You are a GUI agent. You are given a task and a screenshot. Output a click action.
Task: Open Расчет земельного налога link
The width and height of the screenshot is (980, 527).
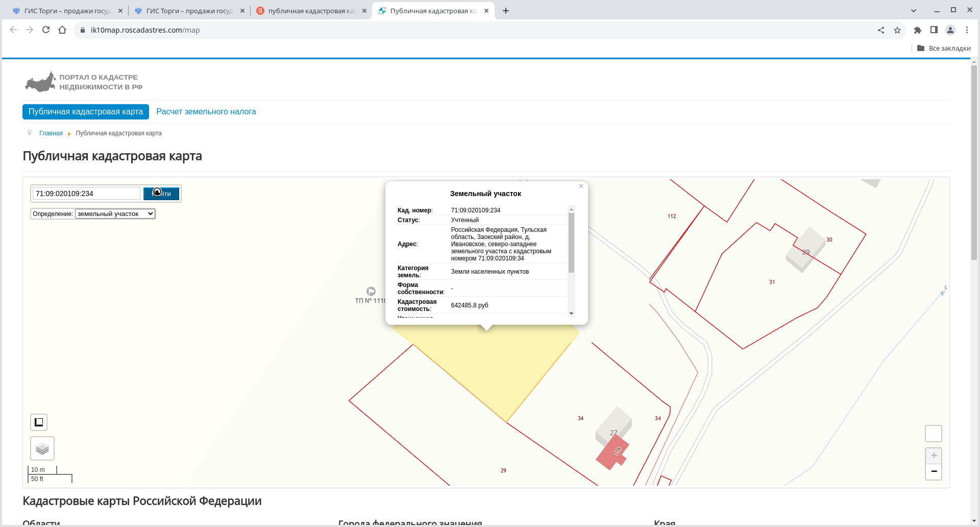[x=206, y=112]
